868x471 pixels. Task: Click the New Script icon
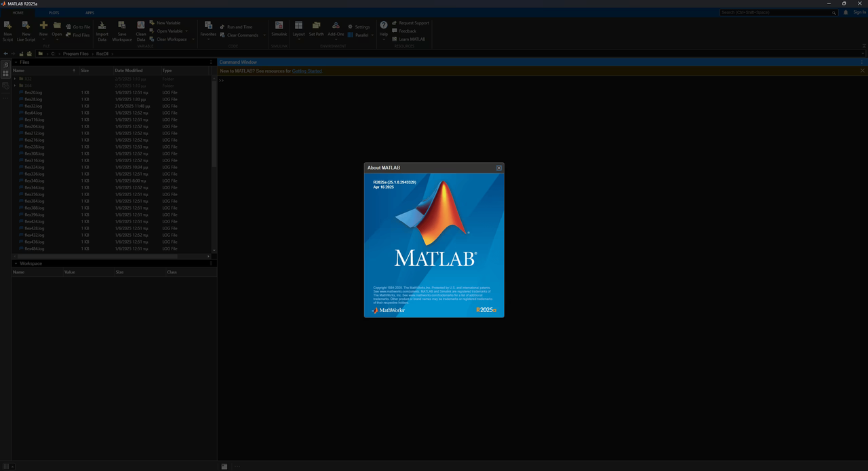pos(8,26)
